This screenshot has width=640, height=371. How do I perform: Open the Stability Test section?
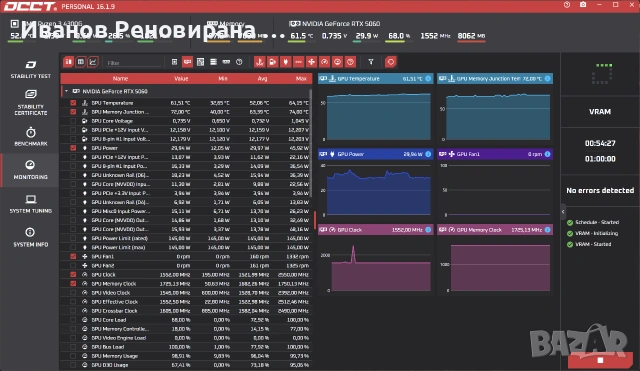coord(31,69)
